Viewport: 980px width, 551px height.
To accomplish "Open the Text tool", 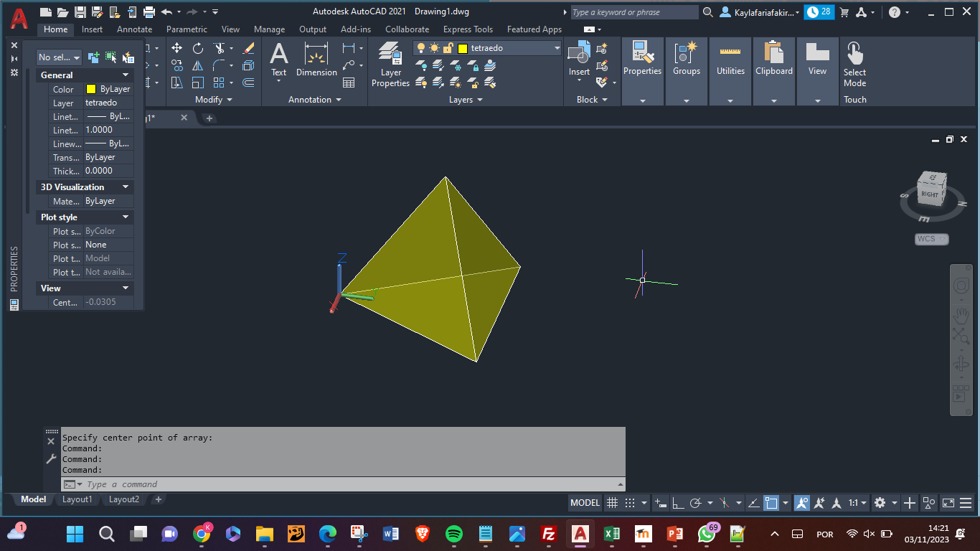I will [279, 60].
